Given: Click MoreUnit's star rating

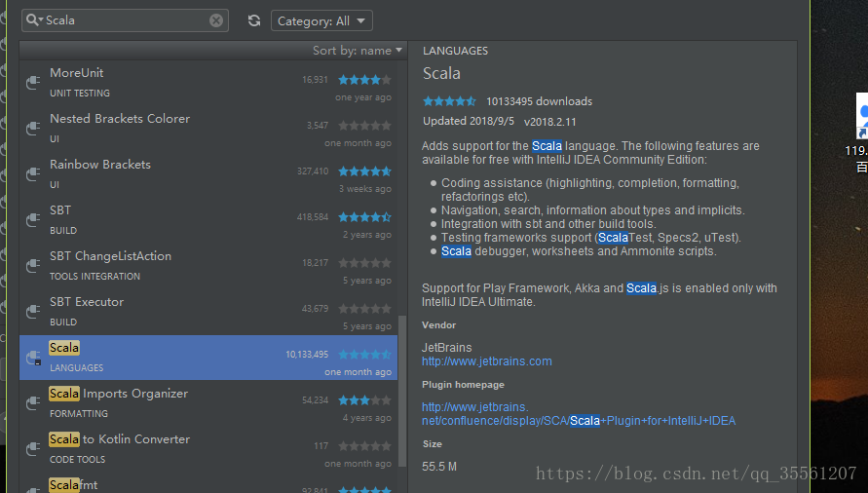Looking at the screenshot, I should [x=364, y=80].
